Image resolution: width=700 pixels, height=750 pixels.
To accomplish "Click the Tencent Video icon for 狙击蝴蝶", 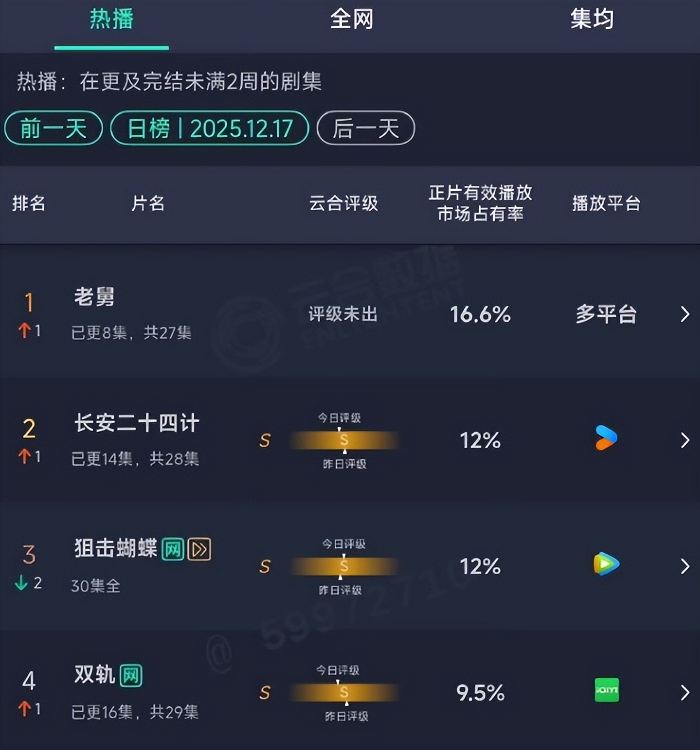I will (x=606, y=564).
